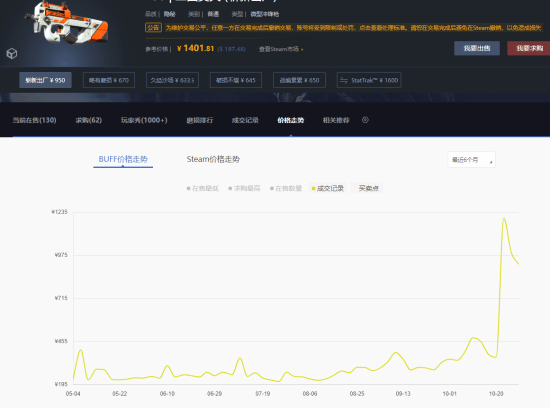Select the 战痕累累 ¥ 650 wear option
Image resolution: width=550 pixels, height=408 pixels.
point(299,80)
